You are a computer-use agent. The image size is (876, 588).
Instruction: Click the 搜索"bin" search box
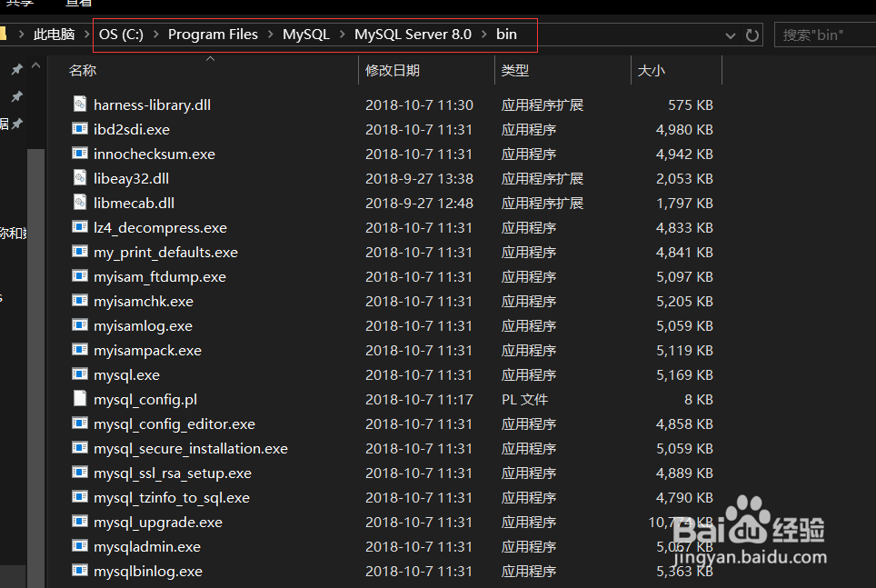(x=824, y=35)
